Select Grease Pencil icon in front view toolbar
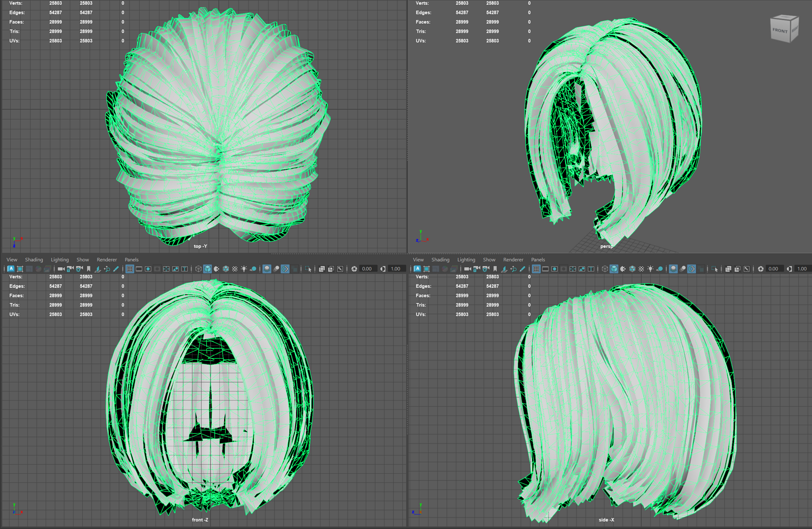 pyautogui.click(x=116, y=269)
